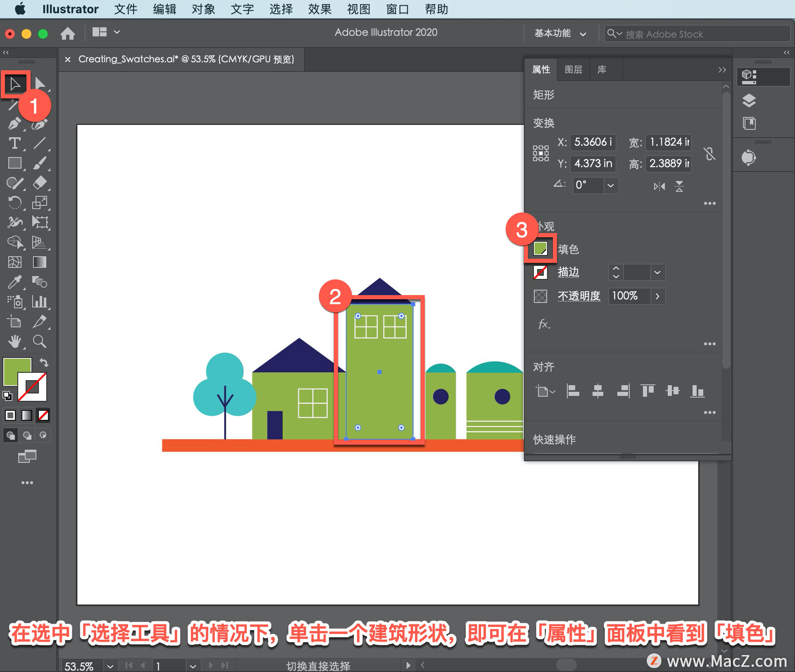Click the green 填色 swatch in Properties
This screenshot has width=795, height=672.
click(540, 249)
